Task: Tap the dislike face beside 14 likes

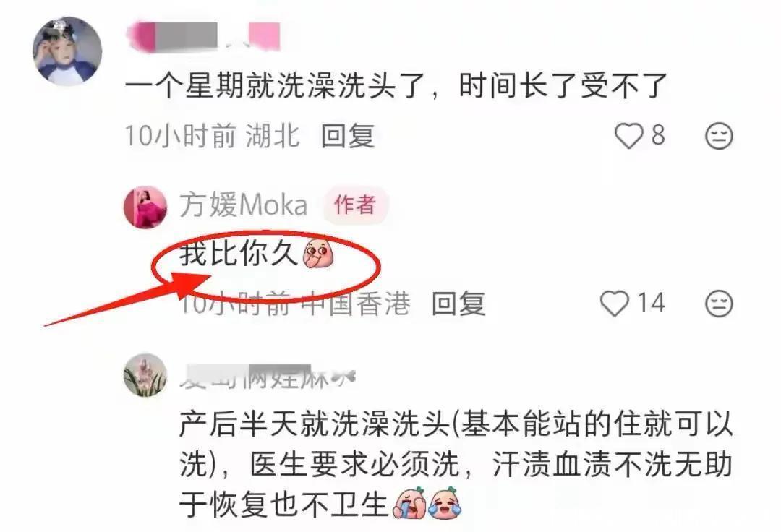Action: click(719, 304)
